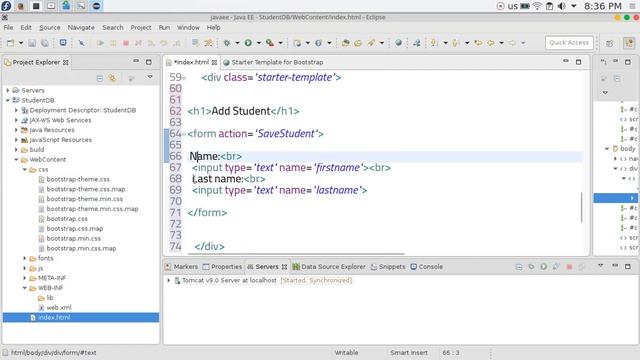640x360 pixels.
Task: Expand the META-INF folder
Action: click(x=24, y=278)
